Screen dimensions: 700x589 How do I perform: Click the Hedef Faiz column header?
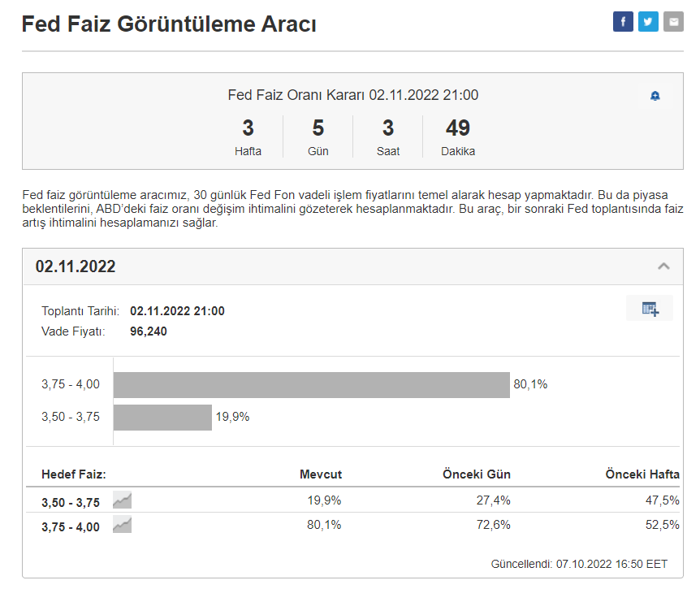click(x=74, y=474)
